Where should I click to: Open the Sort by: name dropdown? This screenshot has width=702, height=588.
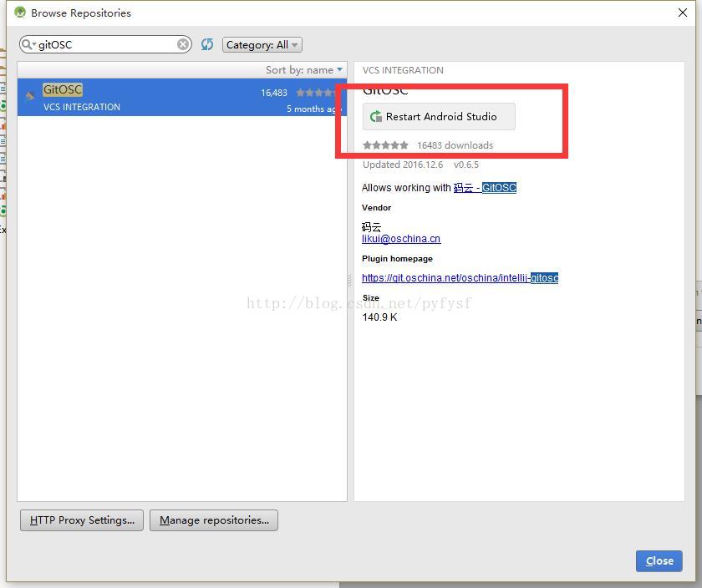(304, 70)
